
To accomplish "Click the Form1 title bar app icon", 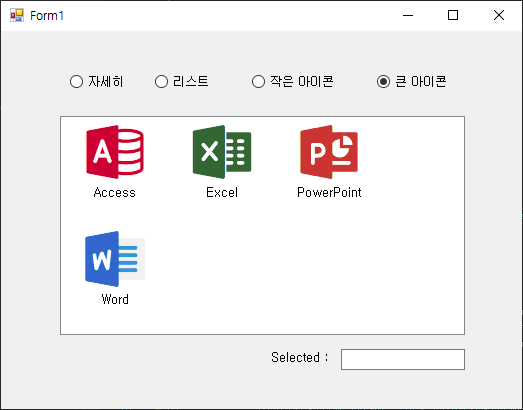I will click(17, 15).
